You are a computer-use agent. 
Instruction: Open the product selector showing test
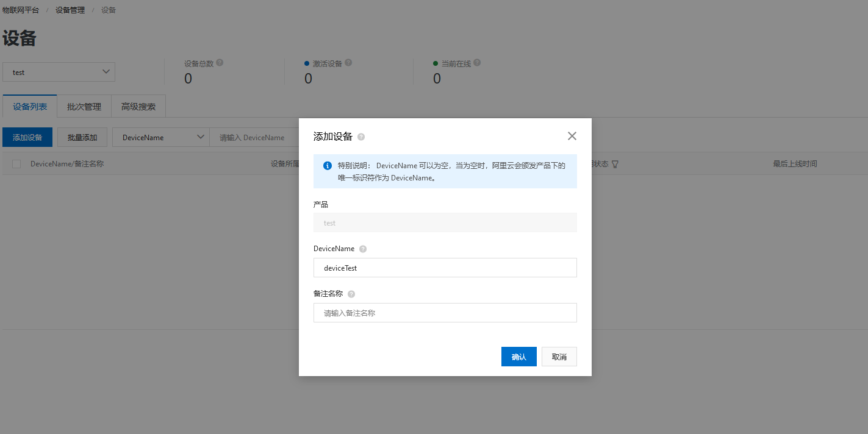tap(59, 72)
